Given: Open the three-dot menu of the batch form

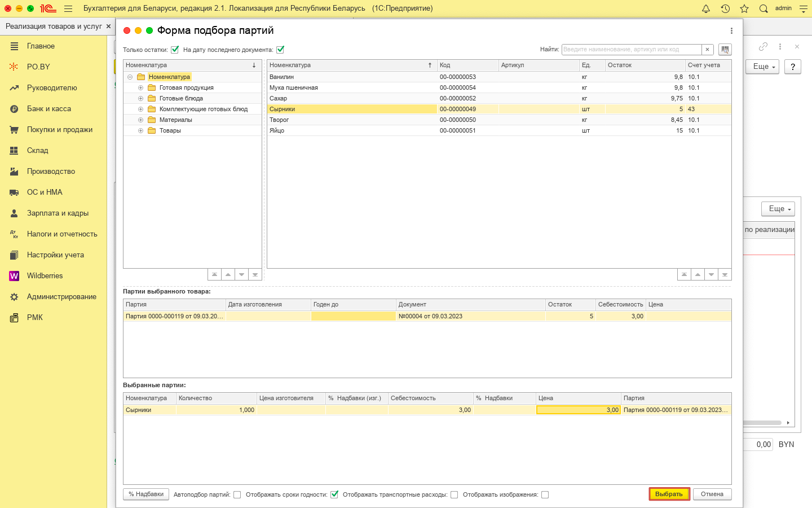Looking at the screenshot, I should (x=731, y=31).
